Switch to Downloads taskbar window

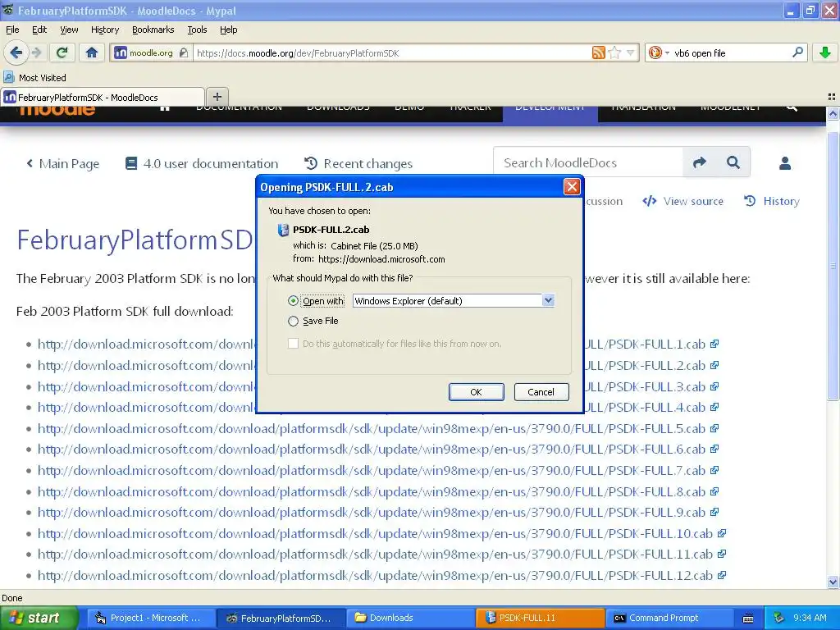[x=410, y=618]
